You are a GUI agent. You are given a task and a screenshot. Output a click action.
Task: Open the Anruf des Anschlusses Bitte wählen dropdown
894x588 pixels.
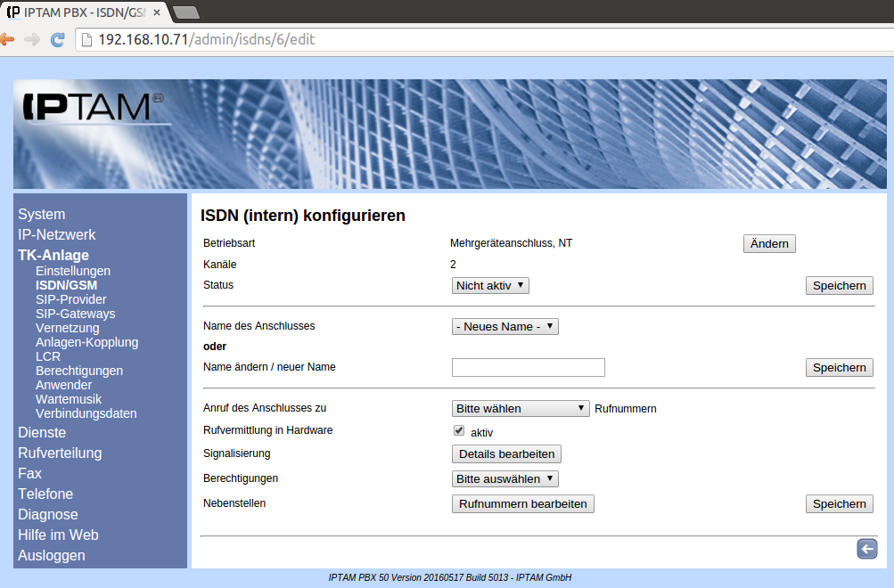[x=521, y=408]
